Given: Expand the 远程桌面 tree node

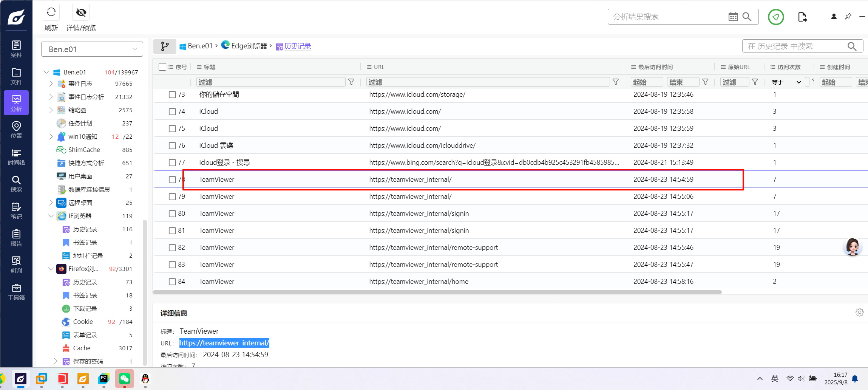Looking at the screenshot, I should click(51, 203).
